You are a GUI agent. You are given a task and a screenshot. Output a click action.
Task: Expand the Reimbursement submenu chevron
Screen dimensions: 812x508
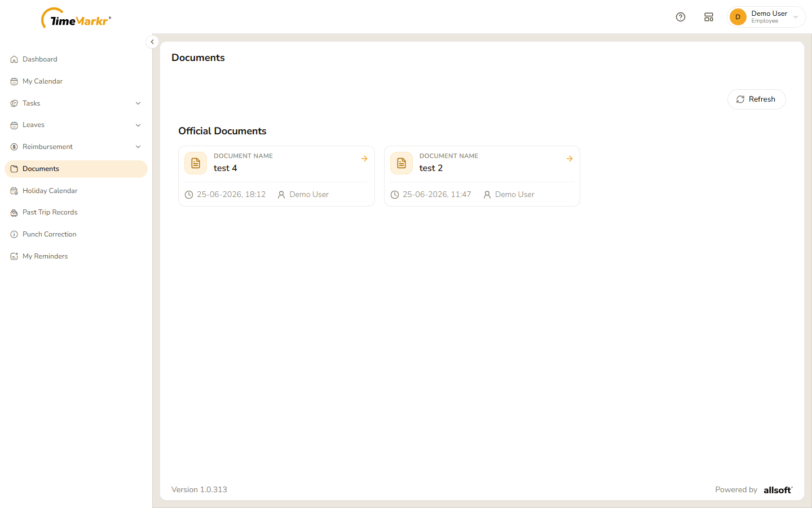tap(138, 147)
